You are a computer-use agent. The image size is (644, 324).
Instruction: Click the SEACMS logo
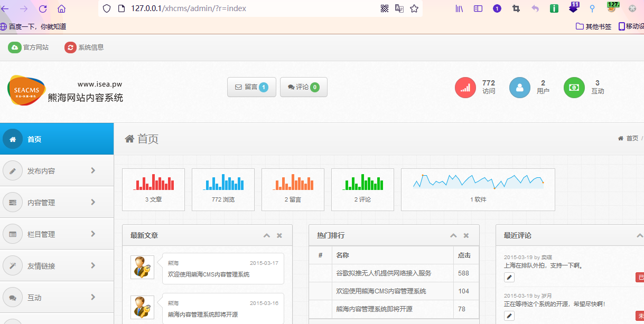click(x=26, y=90)
